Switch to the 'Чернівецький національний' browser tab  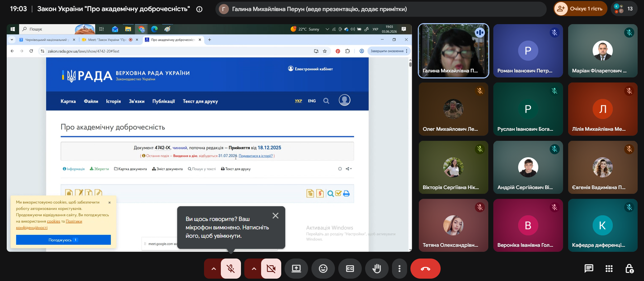[x=47, y=40]
